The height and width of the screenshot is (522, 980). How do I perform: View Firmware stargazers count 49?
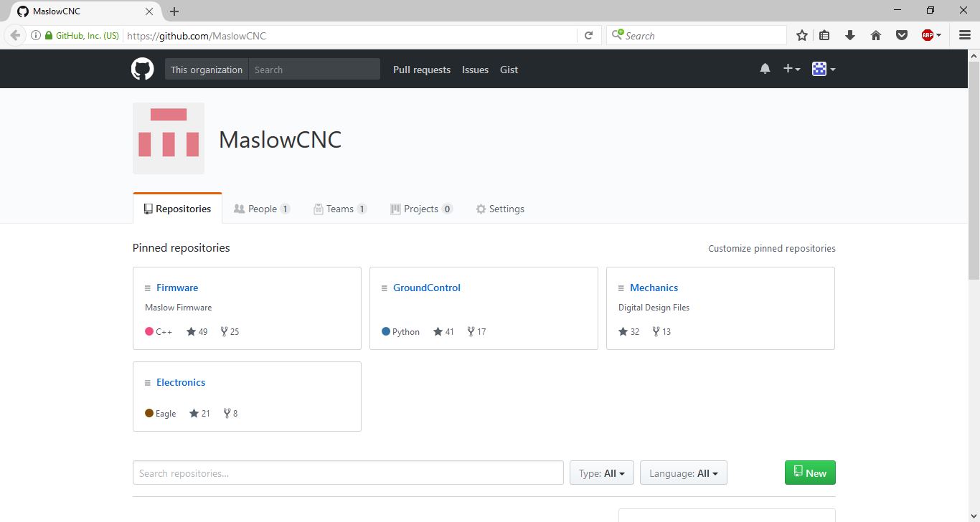pos(197,331)
